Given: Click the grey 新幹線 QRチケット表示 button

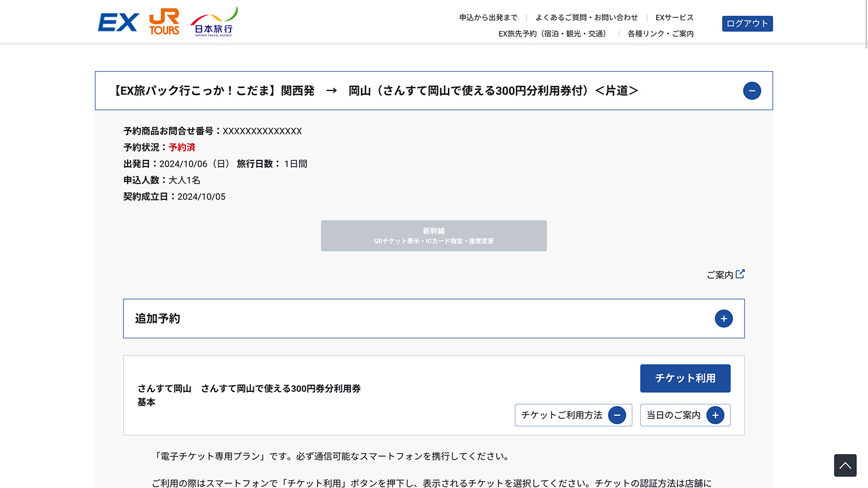Looking at the screenshot, I should [433, 236].
